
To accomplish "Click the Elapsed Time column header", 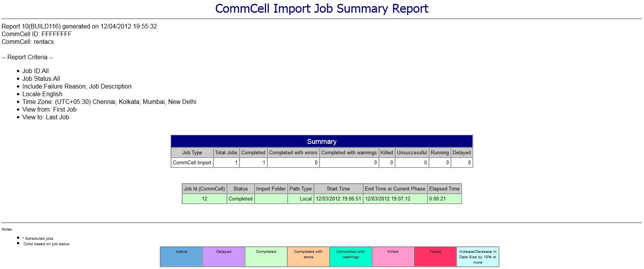I will pyautogui.click(x=444, y=189).
